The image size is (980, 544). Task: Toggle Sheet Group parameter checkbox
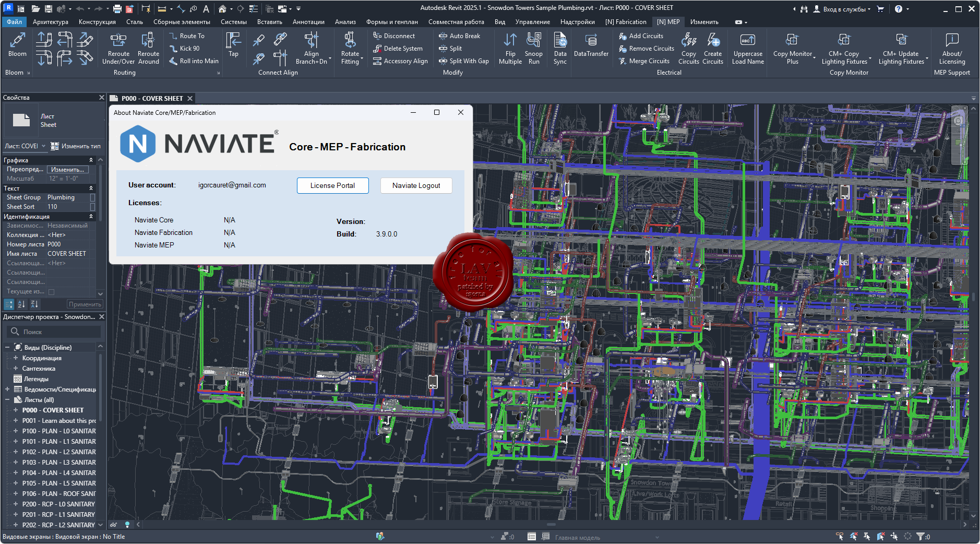[92, 197]
